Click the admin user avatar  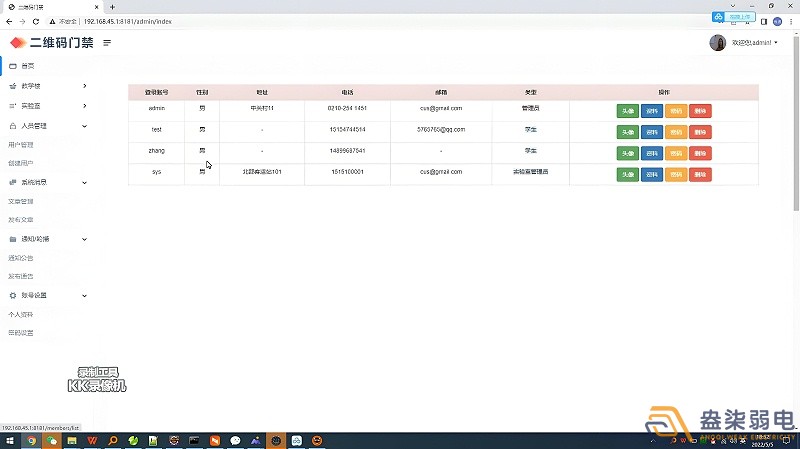[x=717, y=43]
